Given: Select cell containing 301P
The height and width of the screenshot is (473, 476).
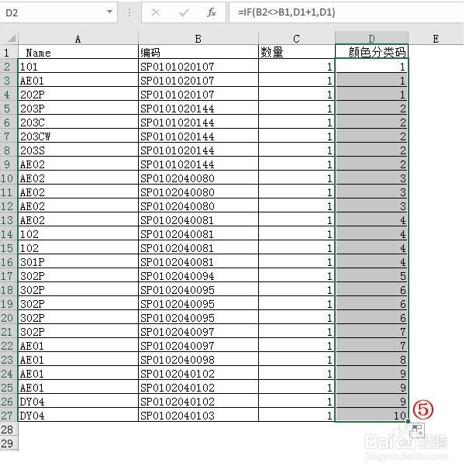Looking at the screenshot, I should click(x=78, y=261).
